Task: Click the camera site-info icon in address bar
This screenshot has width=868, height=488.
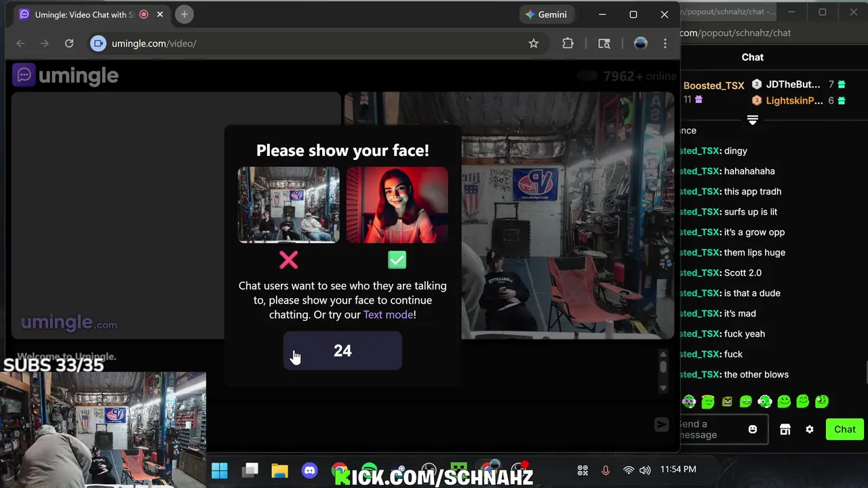Action: point(98,43)
